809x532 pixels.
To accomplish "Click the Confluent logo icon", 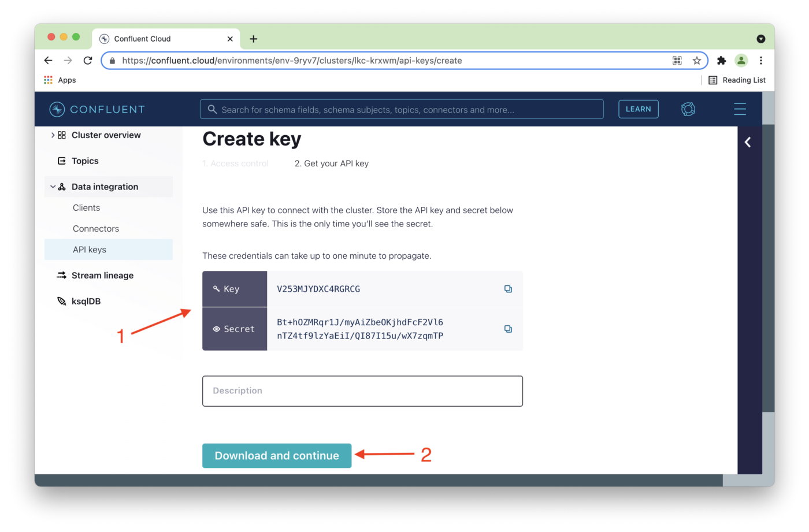I will coord(57,109).
